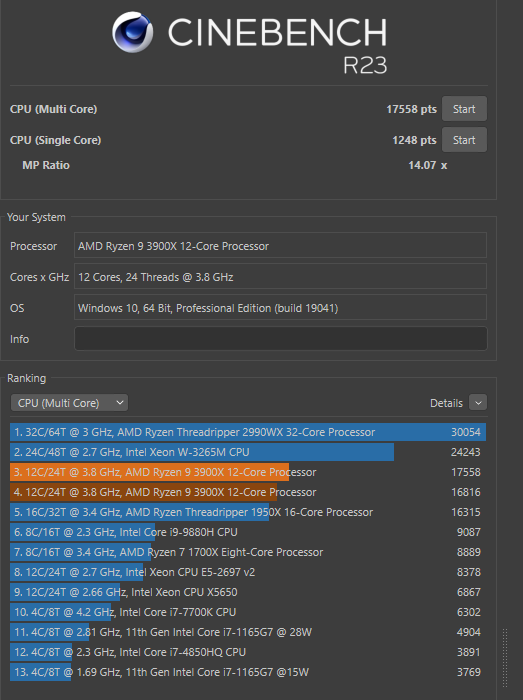
Task: Select ranking row Intel Core i7-7700K
Action: tap(248, 612)
